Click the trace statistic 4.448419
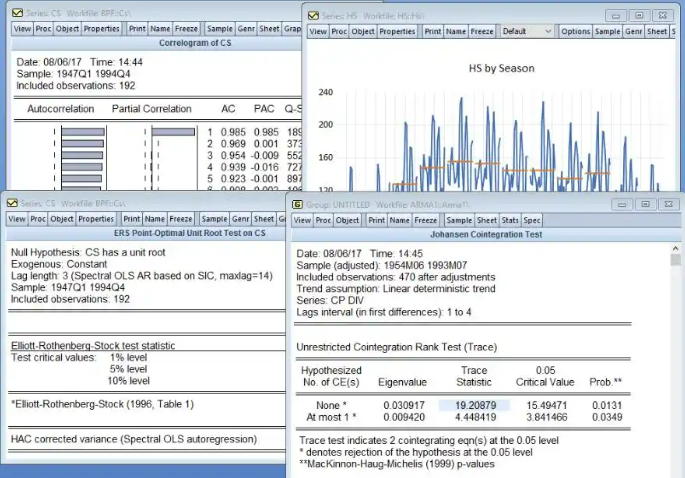The image size is (685, 478). 475,417
